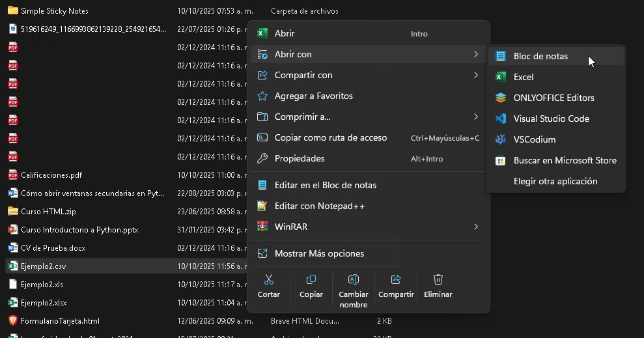This screenshot has height=338, width=644.
Task: Click the Microsoft Store icon
Action: pyautogui.click(x=501, y=161)
